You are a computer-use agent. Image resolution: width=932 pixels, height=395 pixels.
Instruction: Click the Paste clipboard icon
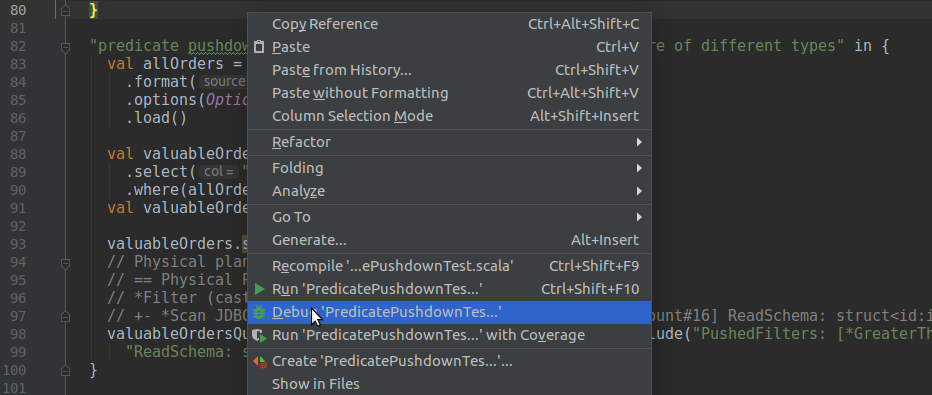tap(259, 47)
